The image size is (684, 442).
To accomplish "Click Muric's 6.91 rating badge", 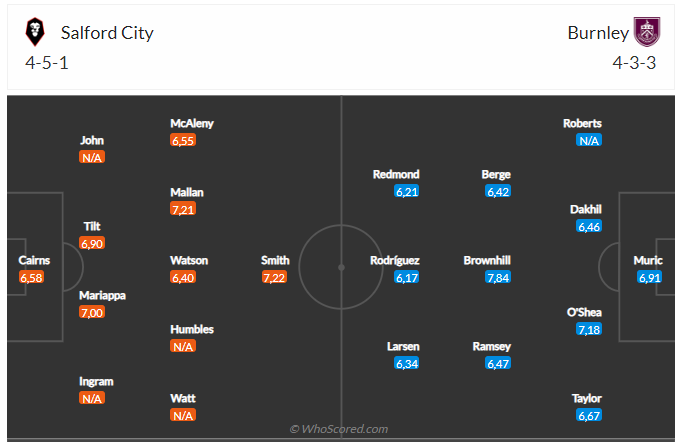I will click(649, 277).
